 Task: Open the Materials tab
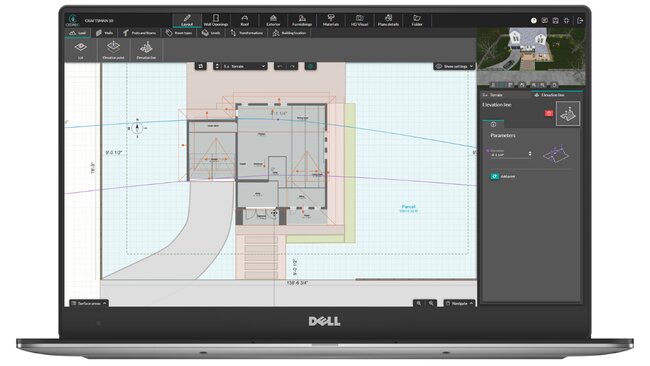pyautogui.click(x=330, y=20)
